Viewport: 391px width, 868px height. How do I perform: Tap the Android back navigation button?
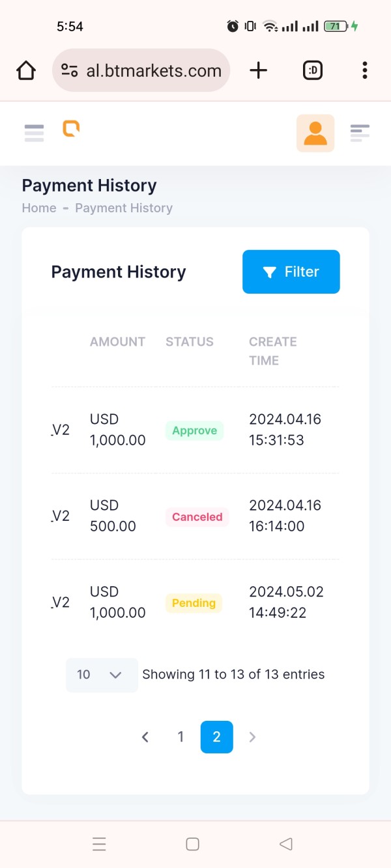click(x=285, y=844)
